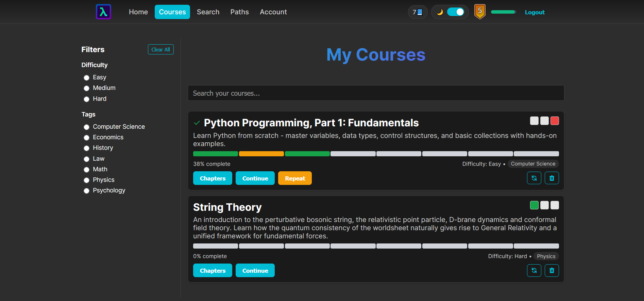This screenshot has height=301, width=644.
Task: Continue the Python Programming course
Action: click(255, 178)
